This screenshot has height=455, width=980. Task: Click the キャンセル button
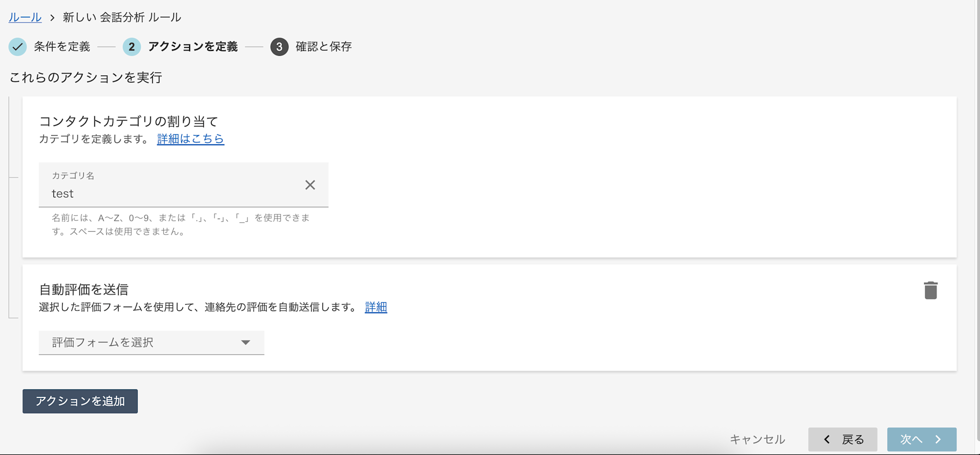[x=758, y=439]
